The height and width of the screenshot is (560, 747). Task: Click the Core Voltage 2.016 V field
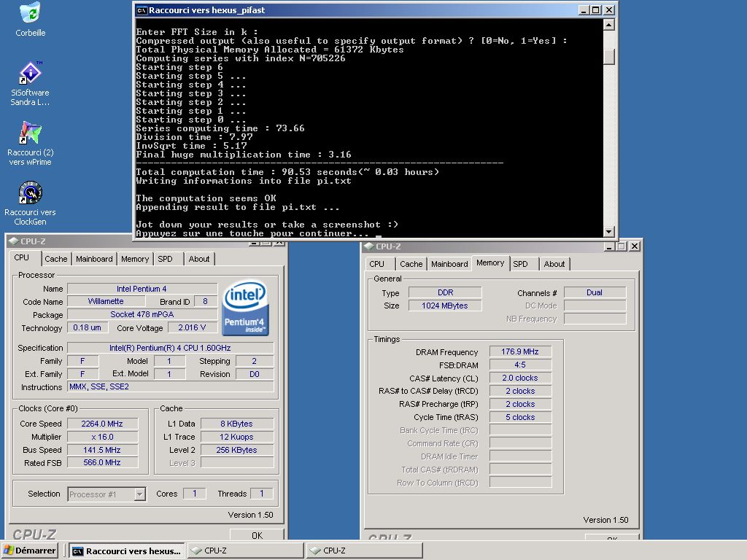(x=192, y=327)
